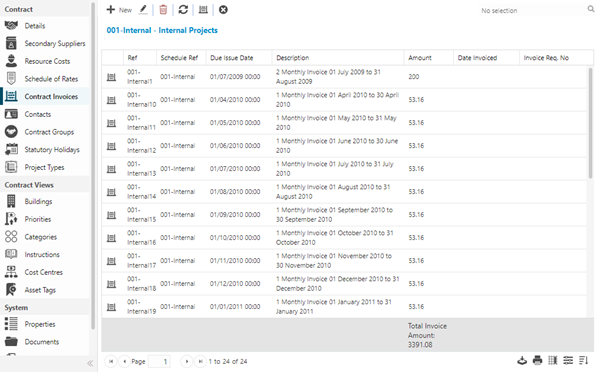Click the search magnifier icon
The height and width of the screenshot is (372, 600).
click(591, 9)
